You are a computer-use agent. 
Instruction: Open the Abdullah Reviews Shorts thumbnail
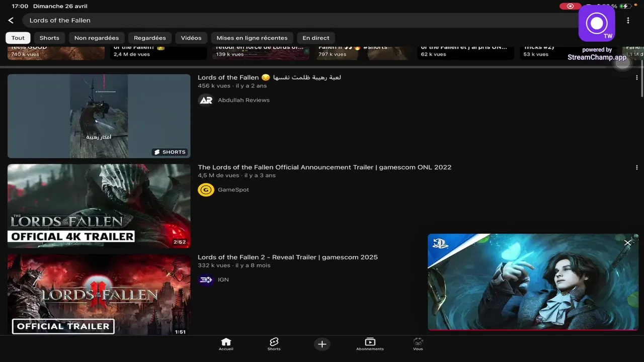coord(99,116)
